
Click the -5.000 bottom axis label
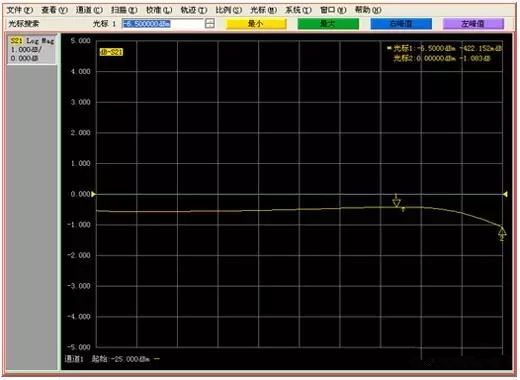click(x=79, y=347)
